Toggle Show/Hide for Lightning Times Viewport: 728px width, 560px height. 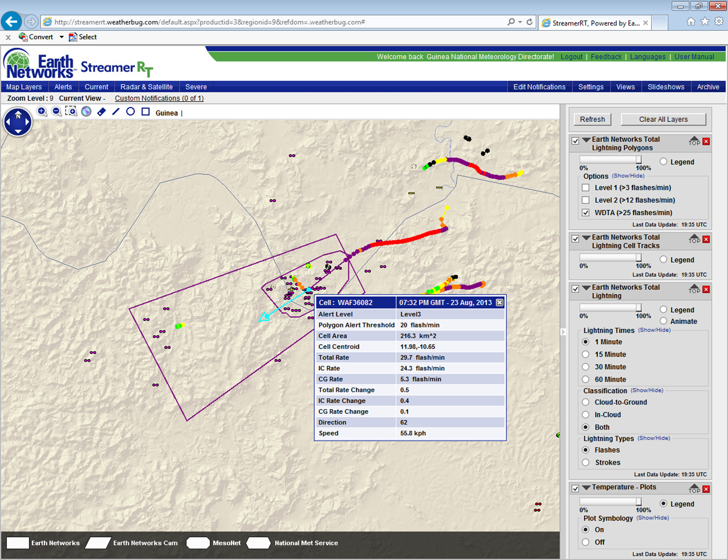(x=654, y=330)
